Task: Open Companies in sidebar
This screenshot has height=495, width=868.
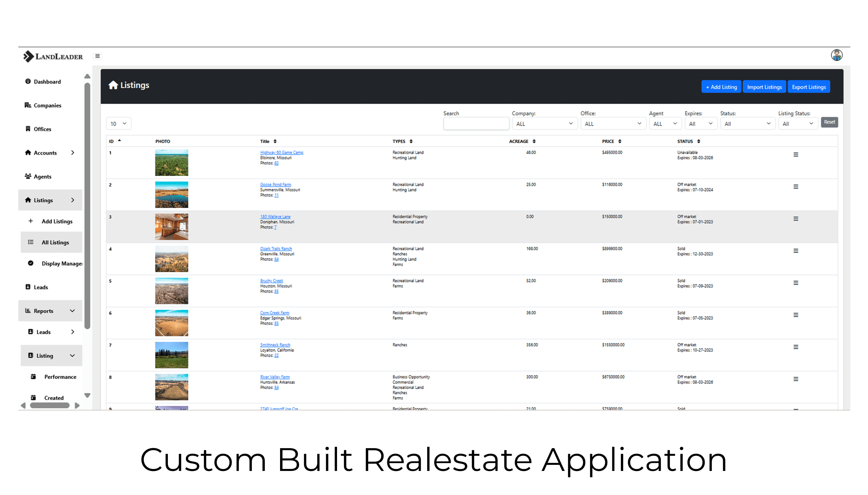Action: click(x=47, y=105)
